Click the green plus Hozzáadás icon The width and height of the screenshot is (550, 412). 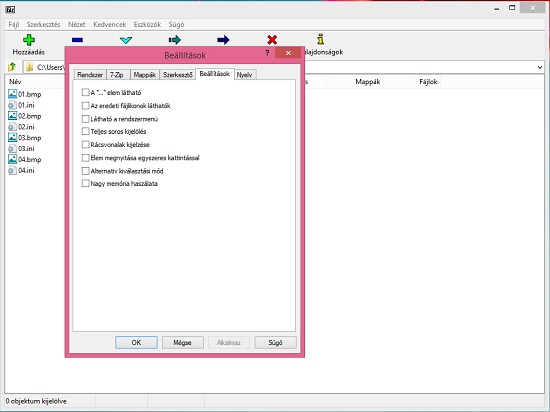pyautogui.click(x=29, y=40)
